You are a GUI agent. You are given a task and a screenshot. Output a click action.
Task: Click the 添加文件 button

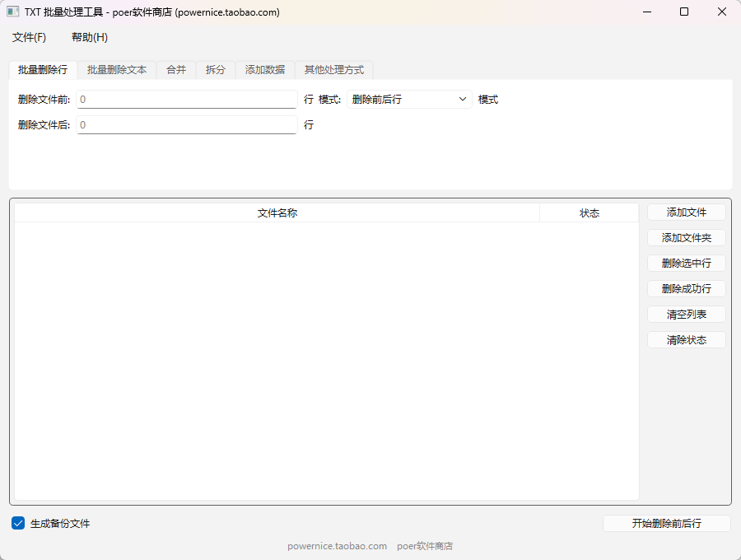(686, 212)
